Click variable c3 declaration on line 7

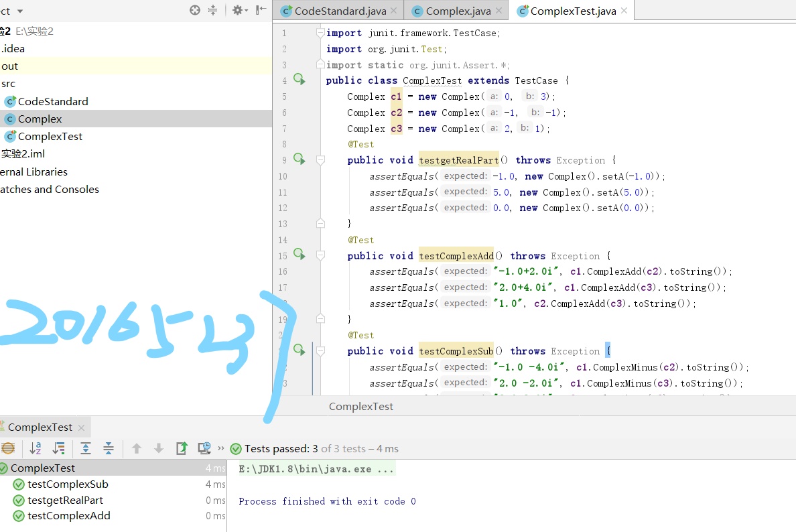point(397,129)
